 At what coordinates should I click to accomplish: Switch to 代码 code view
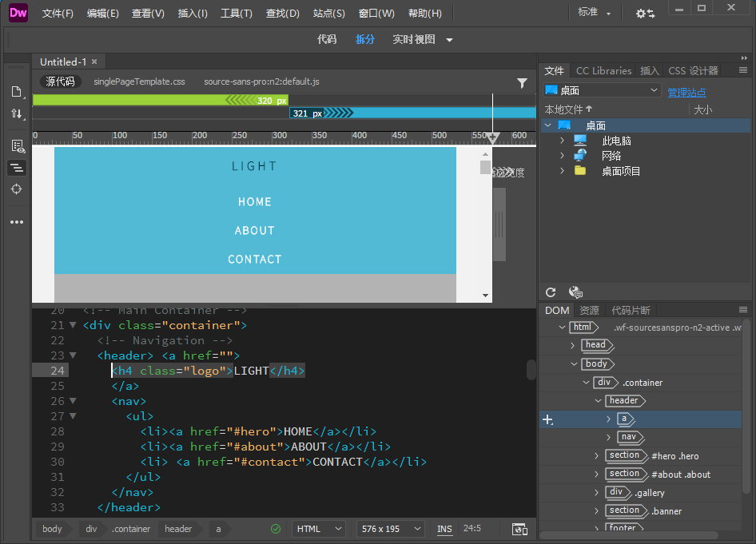click(326, 39)
